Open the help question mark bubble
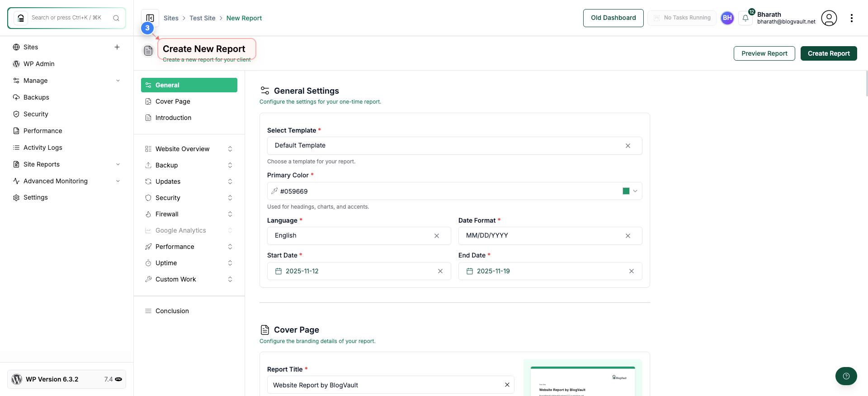The image size is (868, 396). [846, 376]
